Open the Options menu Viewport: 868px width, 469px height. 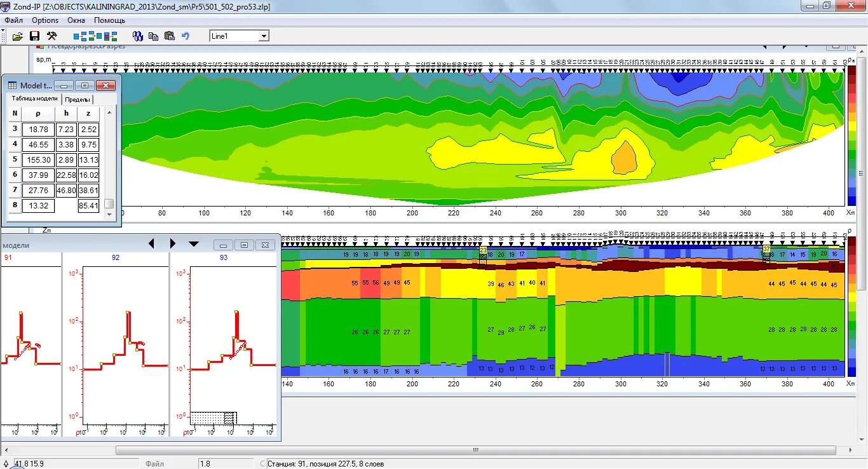[x=44, y=20]
